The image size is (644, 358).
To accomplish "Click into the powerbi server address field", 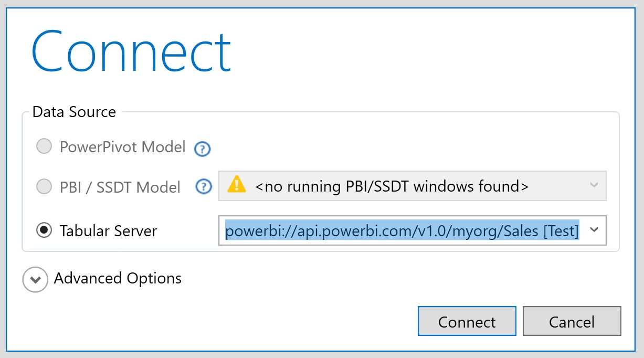I will [x=413, y=230].
